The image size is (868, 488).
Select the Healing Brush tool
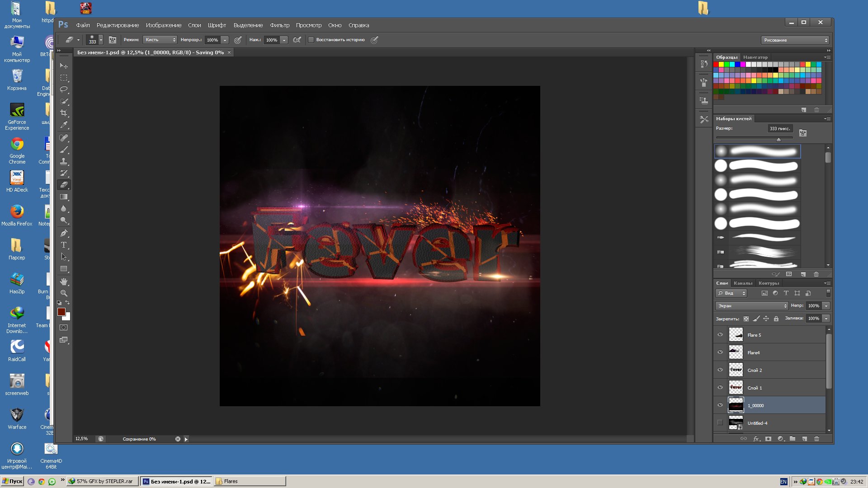64,138
